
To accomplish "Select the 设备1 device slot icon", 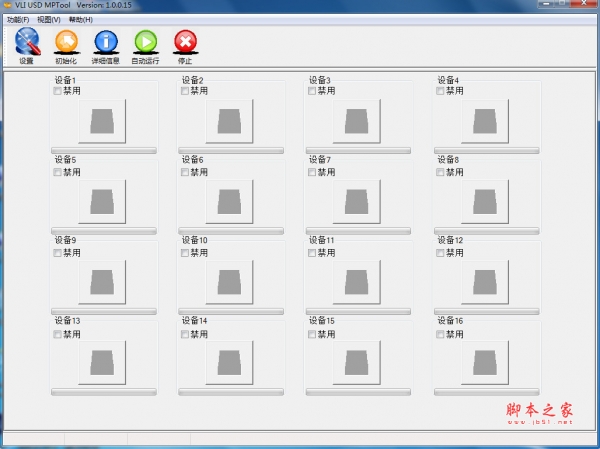I will [x=102, y=121].
